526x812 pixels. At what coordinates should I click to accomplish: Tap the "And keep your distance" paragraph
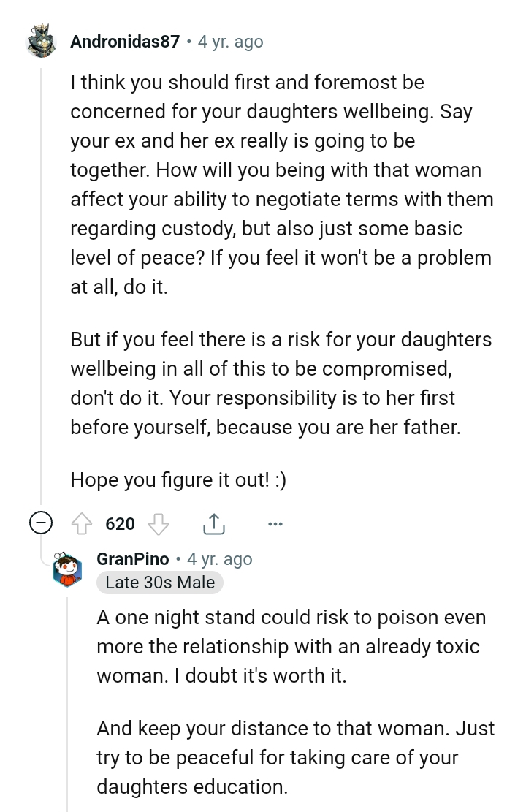[295, 757]
